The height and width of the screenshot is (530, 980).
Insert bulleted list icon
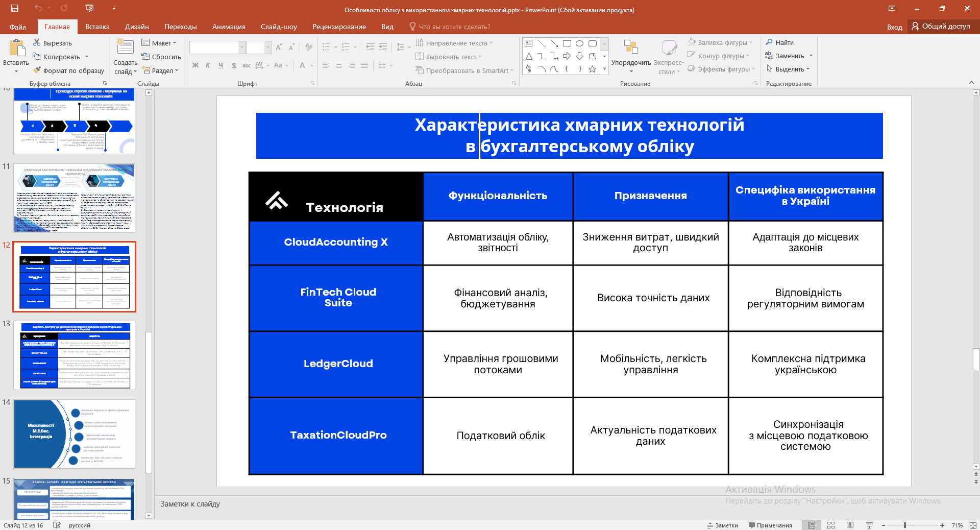[326, 47]
